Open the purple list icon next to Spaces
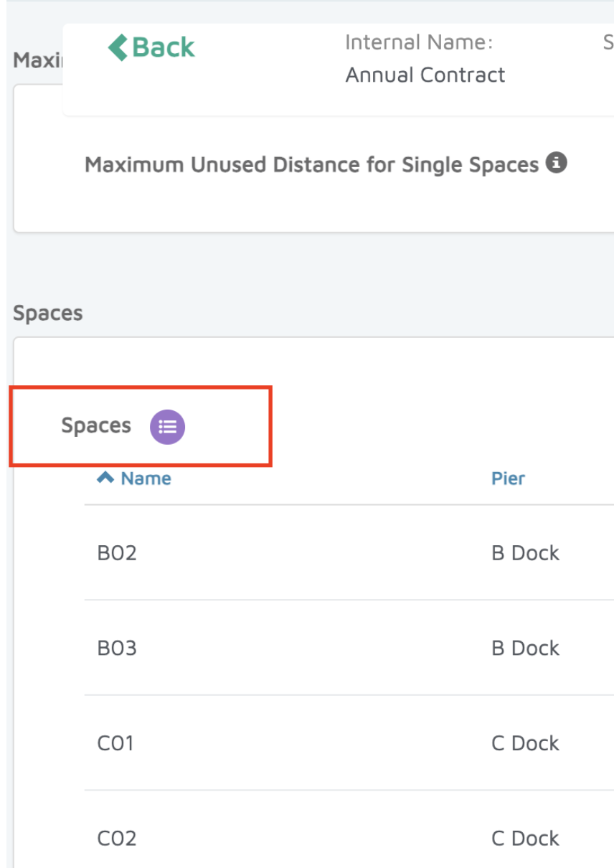614x868 pixels. point(167,427)
